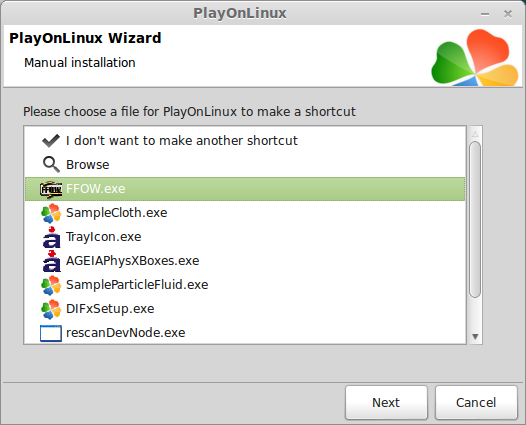Click the AGEIAPhysXBoxes.exe letter-a icon
526x425 pixels.
[52, 261]
